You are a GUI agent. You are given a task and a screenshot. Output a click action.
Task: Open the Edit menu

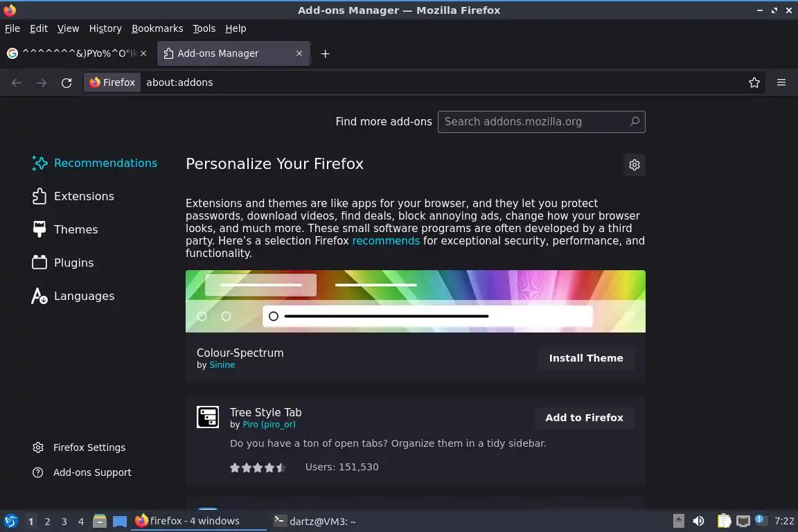[39, 28]
